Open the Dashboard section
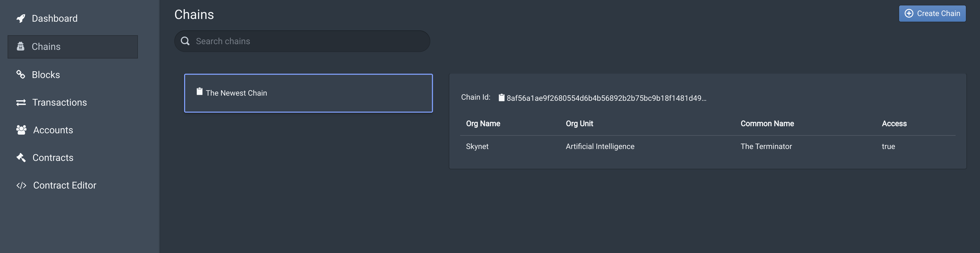Screen dimensions: 980x253 (55, 18)
